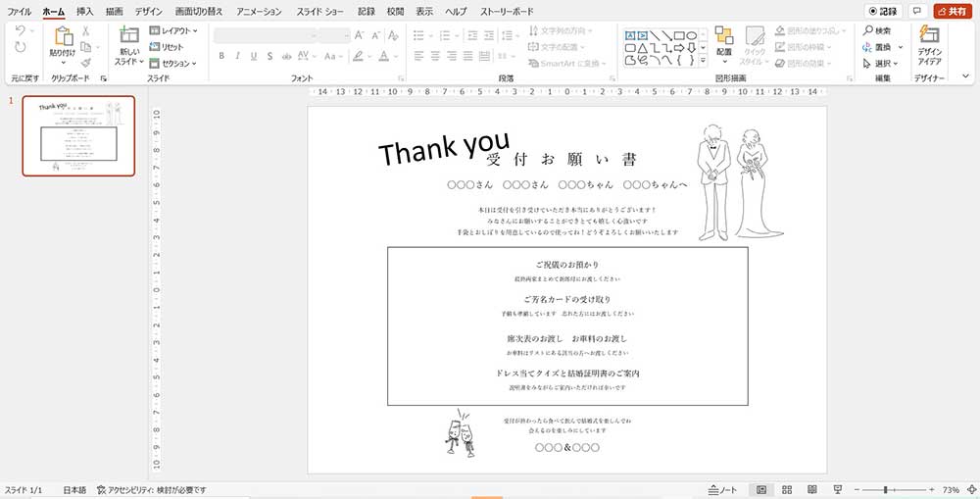Click zoom out minus button
This screenshot has height=499, width=980.
point(857,490)
